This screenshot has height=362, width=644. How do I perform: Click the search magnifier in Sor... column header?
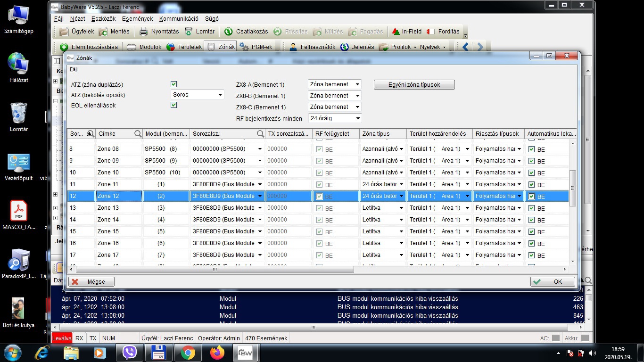(x=91, y=134)
